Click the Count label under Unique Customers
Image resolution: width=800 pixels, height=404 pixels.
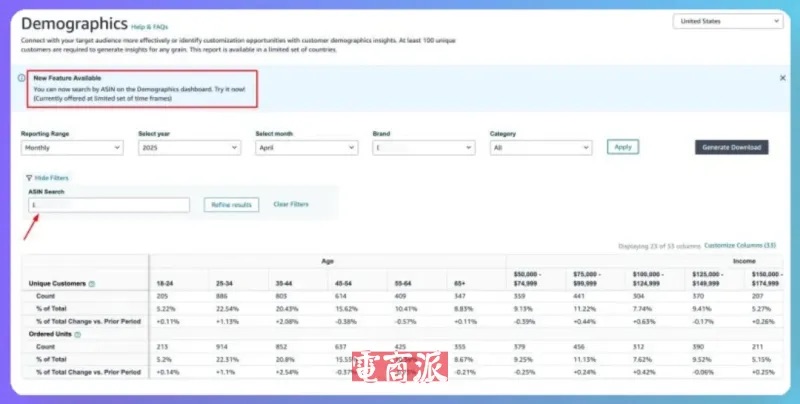[x=45, y=296]
